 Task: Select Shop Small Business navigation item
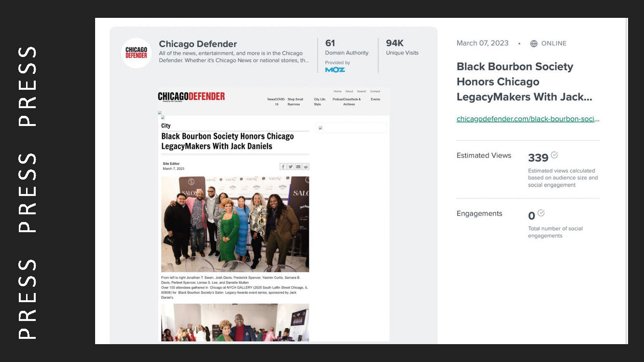coord(295,102)
